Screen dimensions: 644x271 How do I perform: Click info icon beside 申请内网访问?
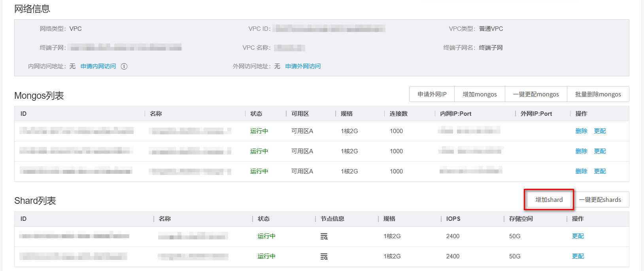(124, 66)
